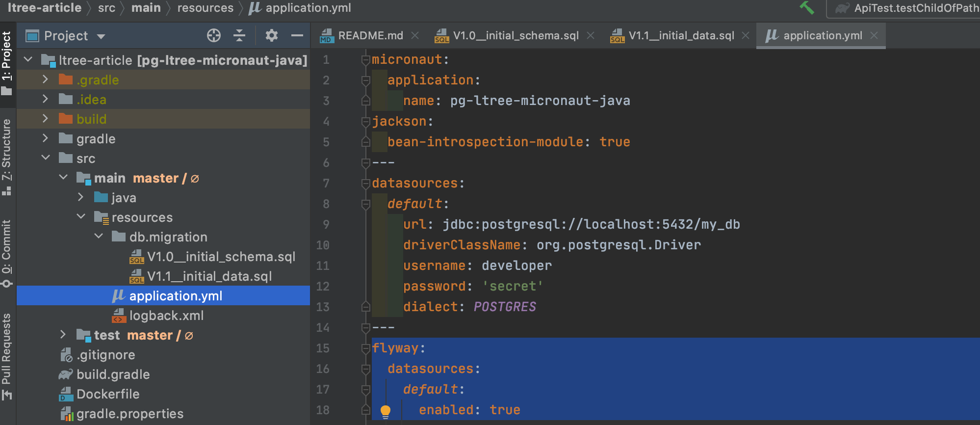980x425 pixels.
Task: Collapse the src folder
Action: pos(46,158)
